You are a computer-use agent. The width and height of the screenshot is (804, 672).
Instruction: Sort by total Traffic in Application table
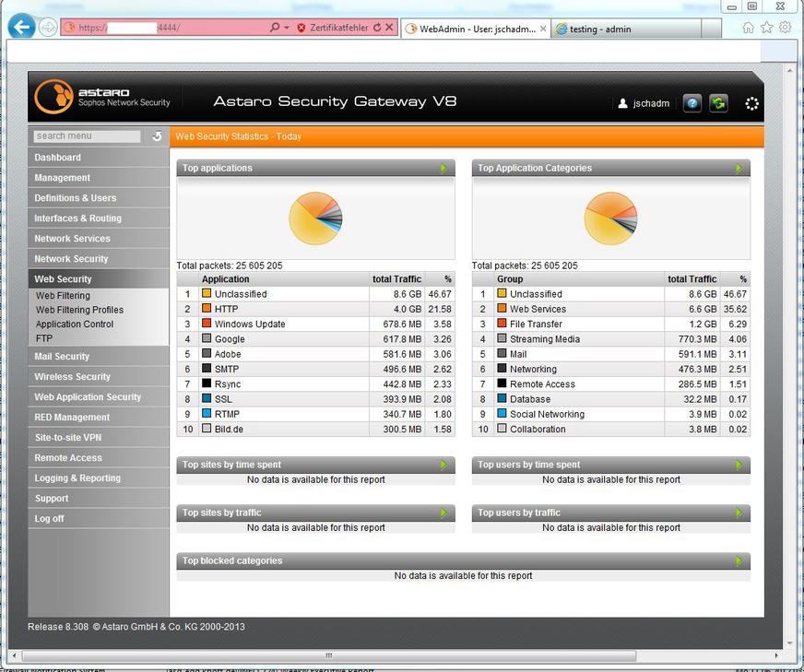pyautogui.click(x=396, y=278)
